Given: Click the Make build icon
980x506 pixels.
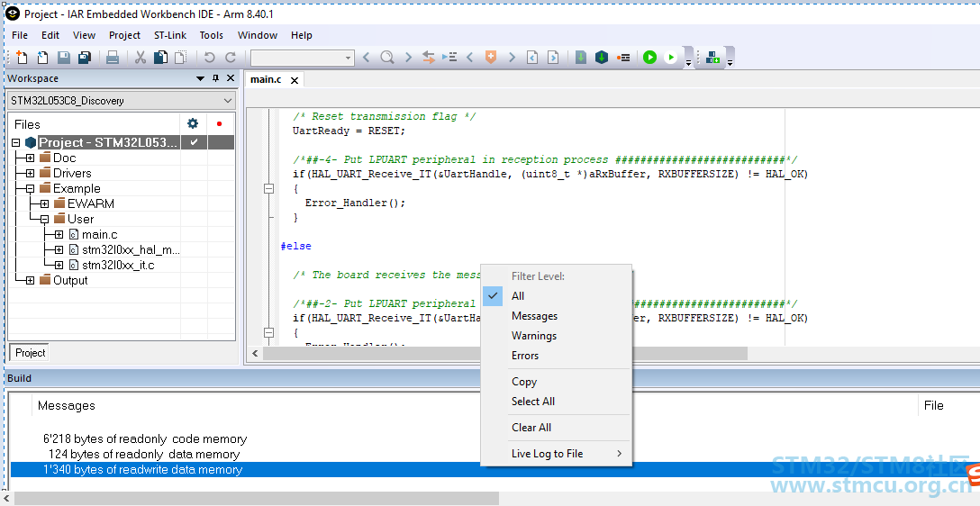Looking at the screenshot, I should 602,58.
